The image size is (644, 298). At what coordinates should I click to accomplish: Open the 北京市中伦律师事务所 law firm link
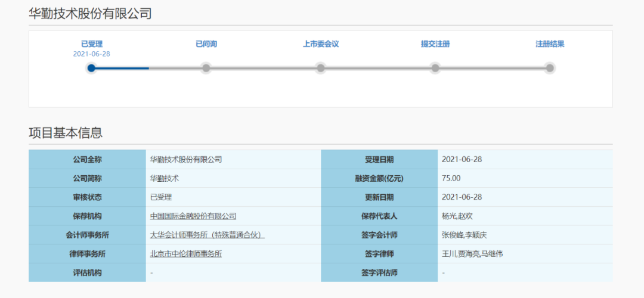pos(186,254)
